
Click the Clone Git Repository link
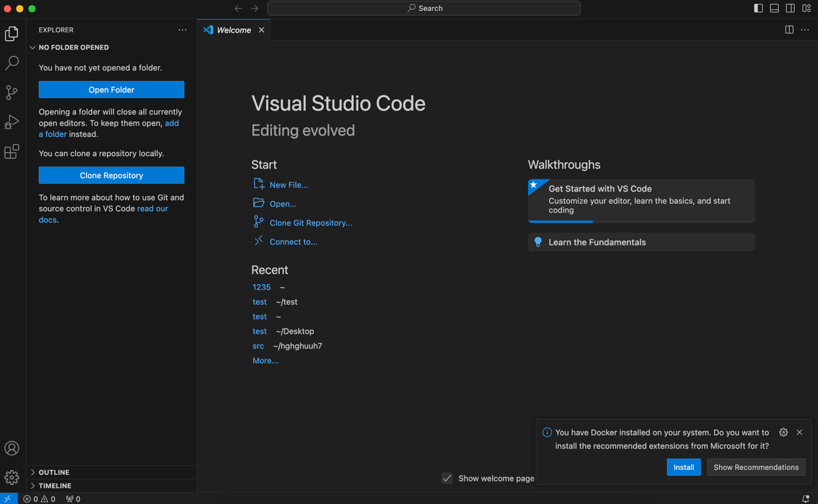[311, 223]
